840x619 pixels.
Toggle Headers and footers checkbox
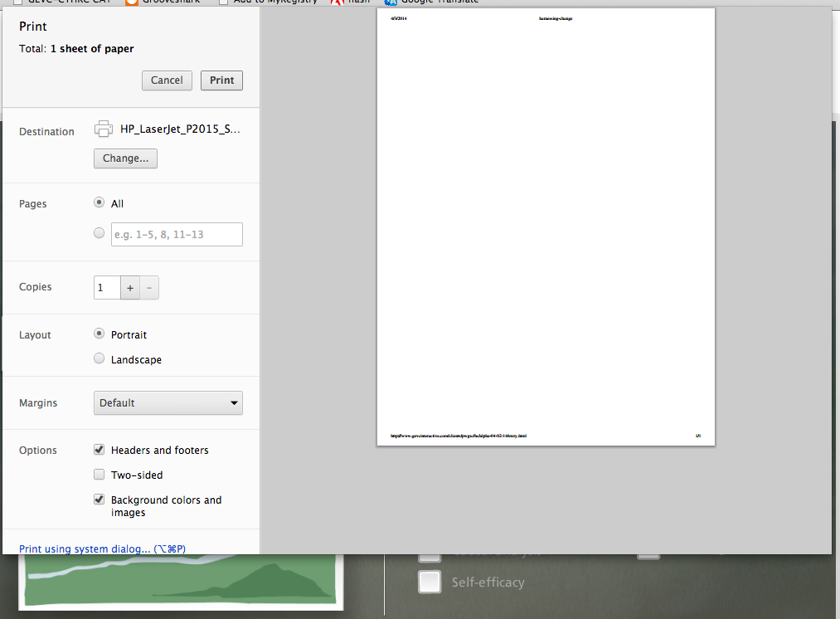coord(100,450)
